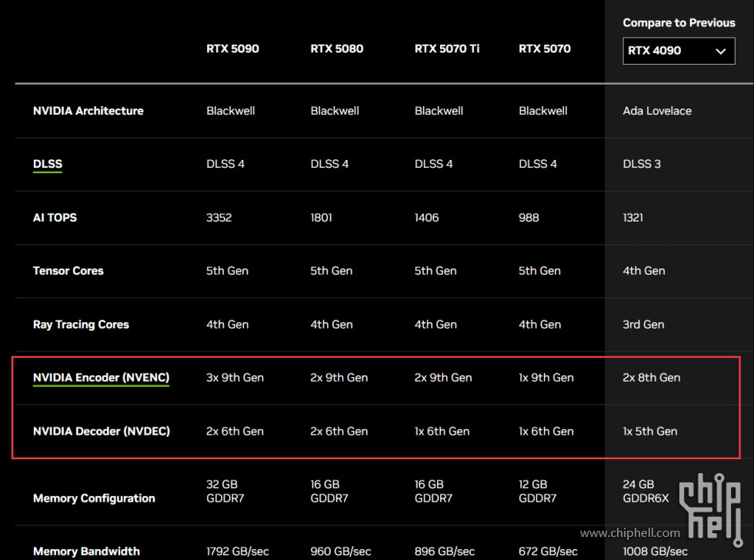Click the 896 GB/sec bandwidth value
Screen dimensions: 754x560
coord(445,552)
